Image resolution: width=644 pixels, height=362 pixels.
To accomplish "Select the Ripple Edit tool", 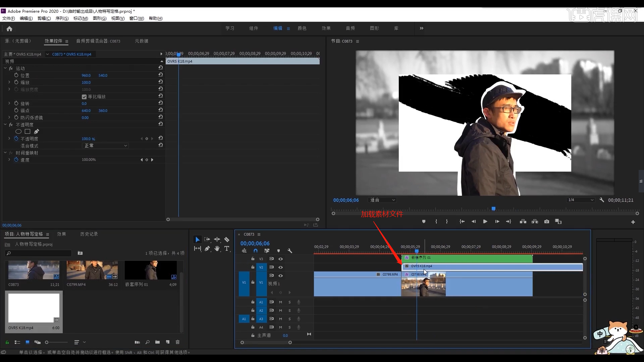I will click(x=217, y=239).
